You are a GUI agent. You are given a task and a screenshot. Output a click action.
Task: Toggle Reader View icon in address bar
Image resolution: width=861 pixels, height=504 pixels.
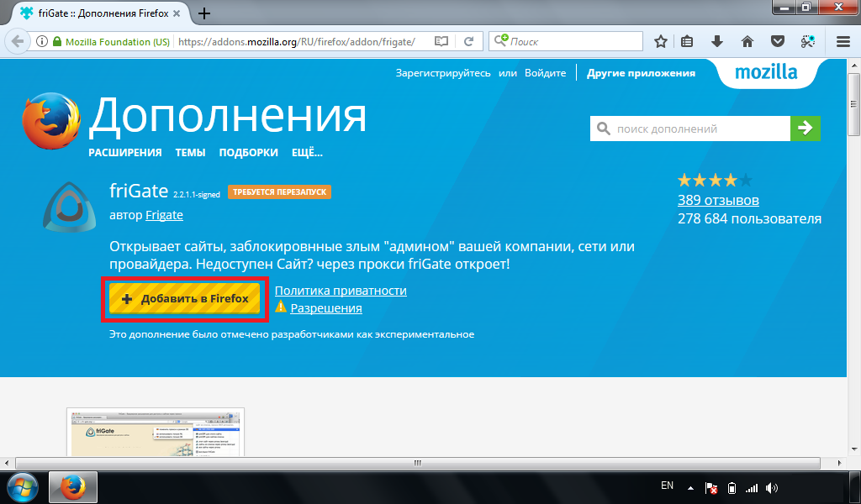[441, 42]
